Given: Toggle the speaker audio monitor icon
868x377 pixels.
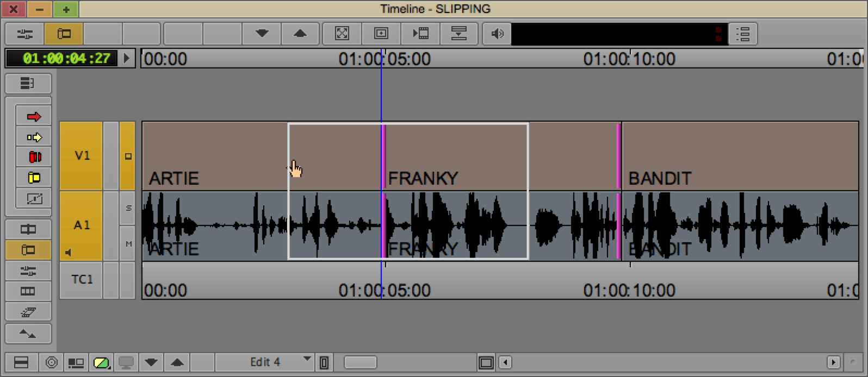Looking at the screenshot, I should point(497,34).
